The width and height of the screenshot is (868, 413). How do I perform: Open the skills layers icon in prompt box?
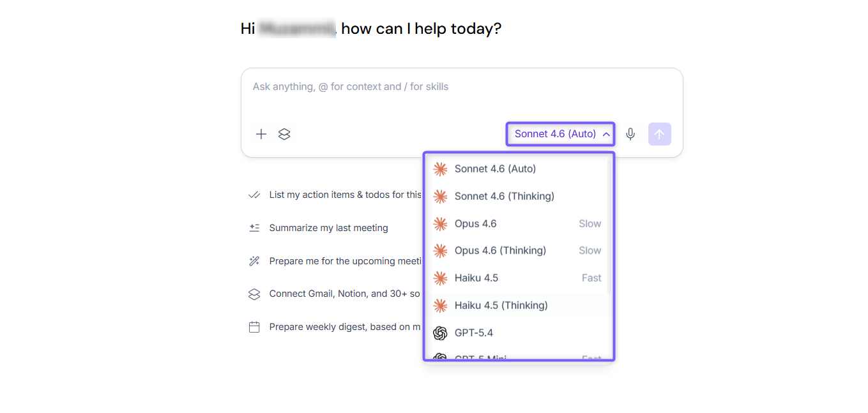(x=284, y=134)
